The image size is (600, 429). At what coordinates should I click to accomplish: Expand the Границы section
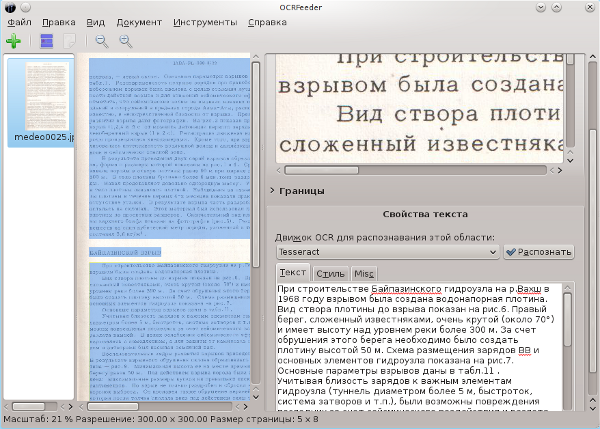pos(295,190)
